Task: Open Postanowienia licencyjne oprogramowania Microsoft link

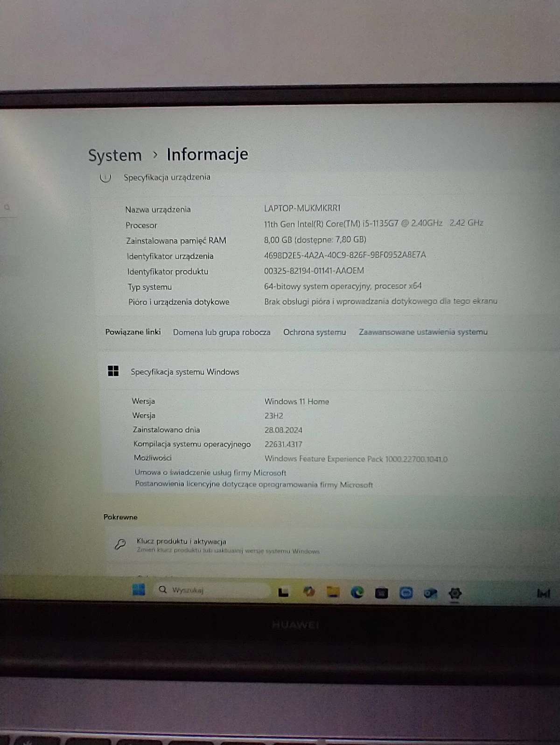Action: click(254, 484)
